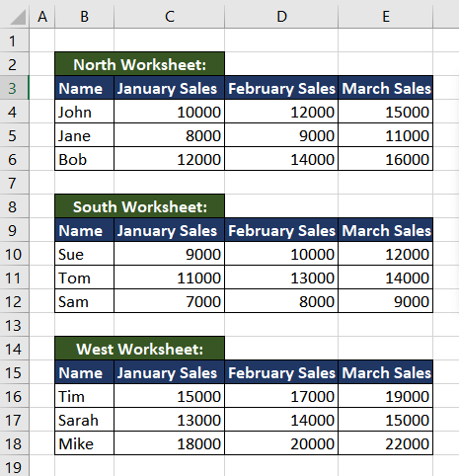Select January Sales header in row 3
This screenshot has width=459, height=476.
coord(170,88)
